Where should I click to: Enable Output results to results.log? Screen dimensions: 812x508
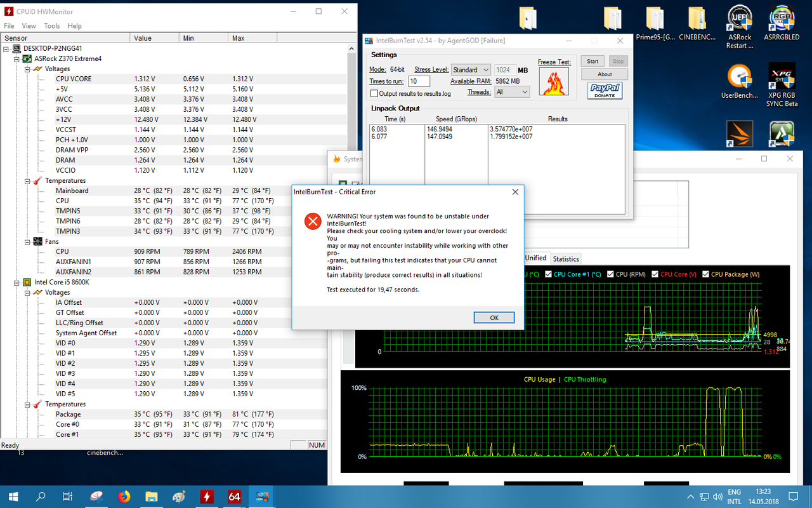coord(374,93)
